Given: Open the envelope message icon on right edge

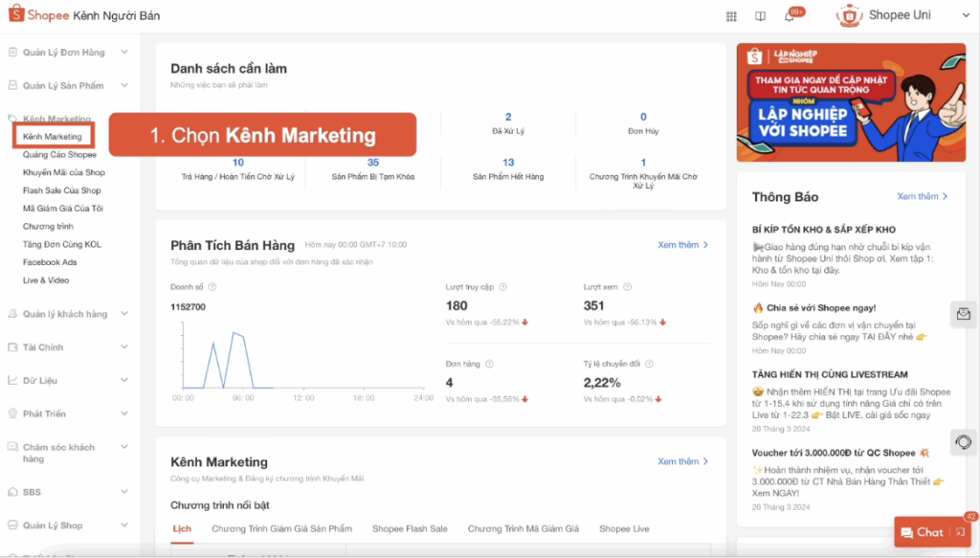Looking at the screenshot, I should click(x=964, y=313).
